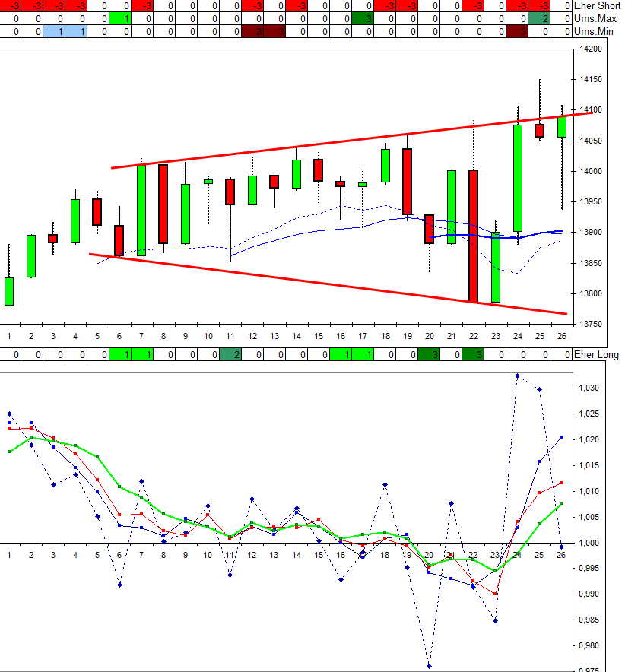Select the large green candlestick at period 7

(141, 210)
